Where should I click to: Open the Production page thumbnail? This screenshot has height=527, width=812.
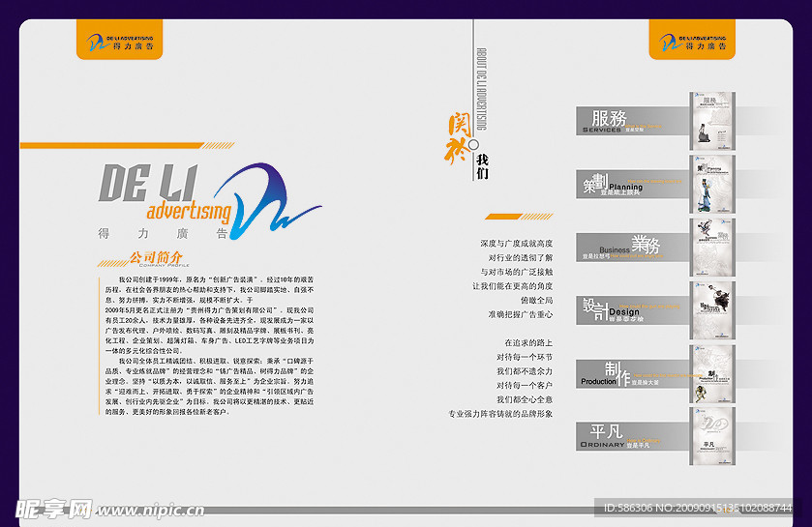click(712, 374)
